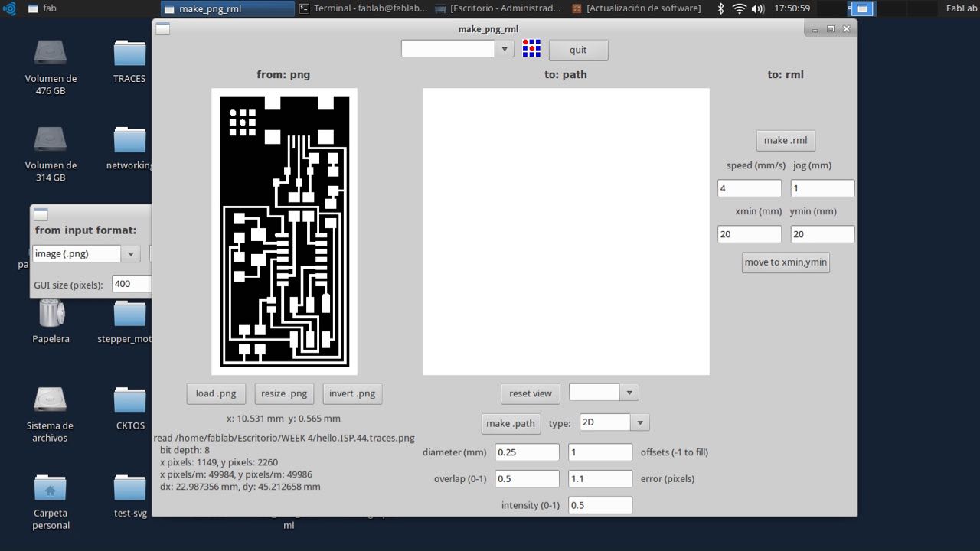980x551 pixels.
Task: Click the reset view button
Action: point(531,393)
